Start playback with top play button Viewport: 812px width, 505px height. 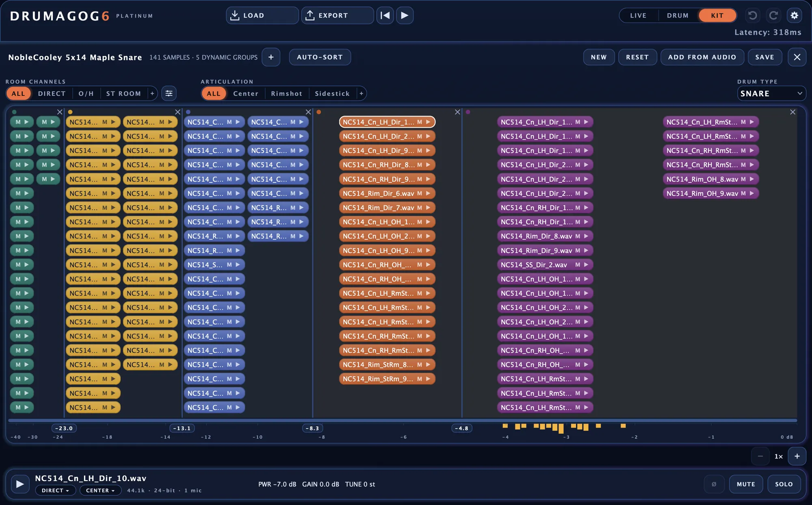pos(405,15)
